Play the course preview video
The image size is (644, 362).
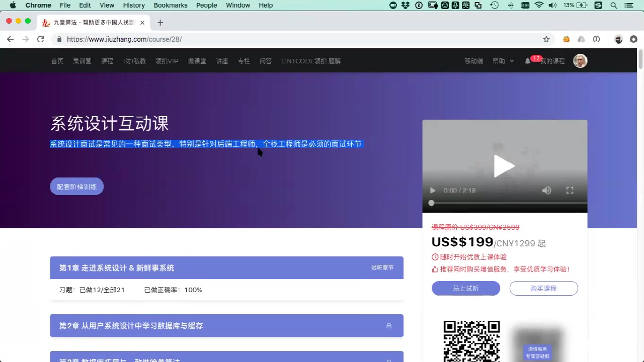click(x=504, y=166)
